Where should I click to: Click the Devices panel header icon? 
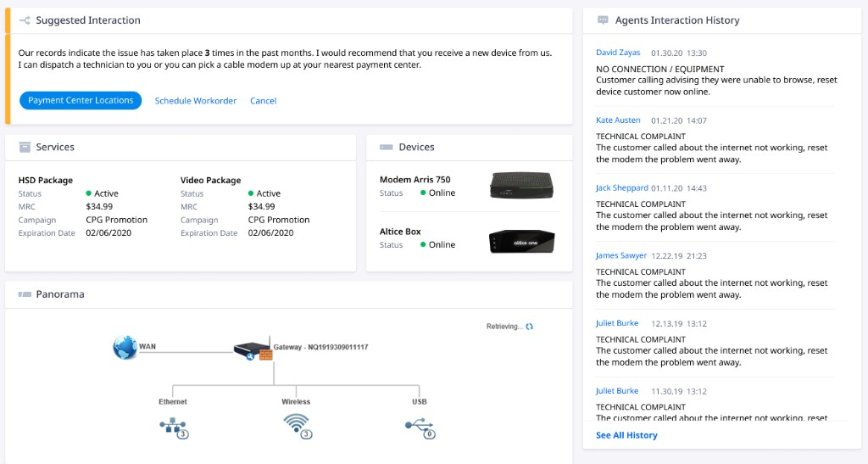coord(386,148)
